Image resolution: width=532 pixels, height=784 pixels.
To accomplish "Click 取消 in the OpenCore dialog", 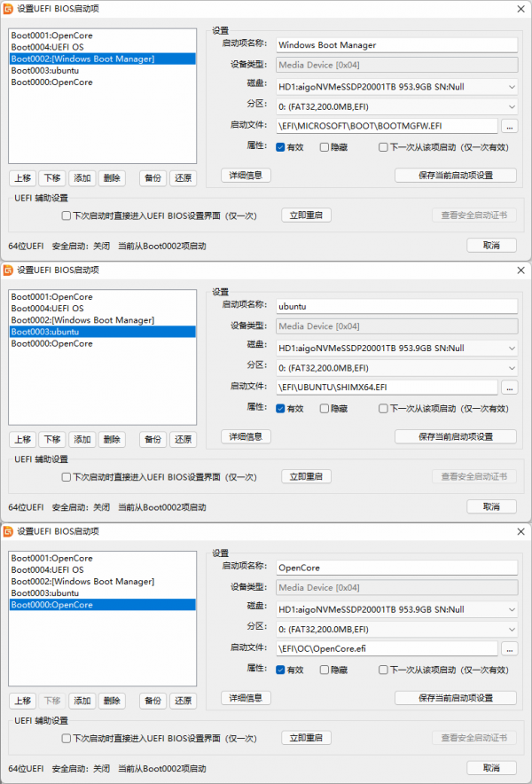I will (x=491, y=768).
